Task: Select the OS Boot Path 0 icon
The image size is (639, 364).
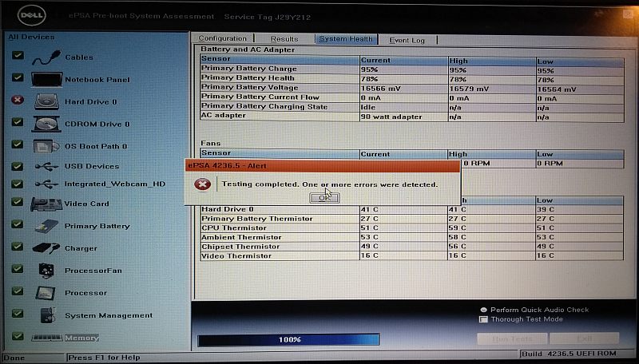Action: [x=46, y=146]
